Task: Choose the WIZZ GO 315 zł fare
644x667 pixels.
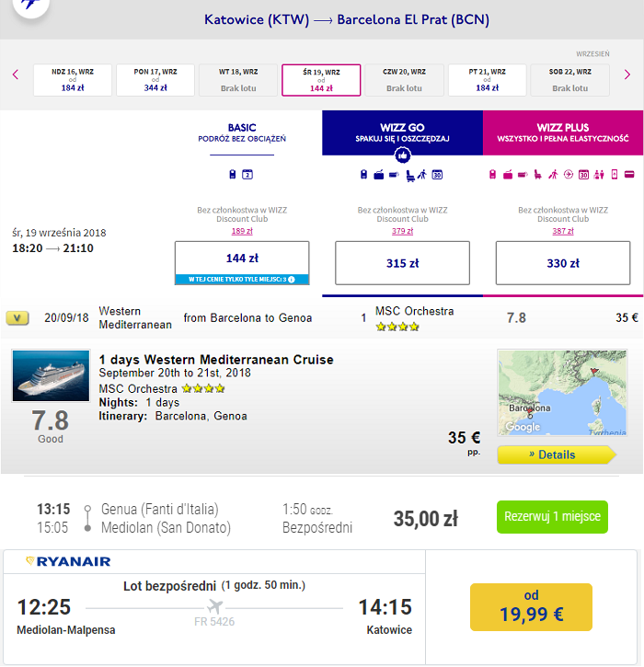Action: (x=402, y=263)
